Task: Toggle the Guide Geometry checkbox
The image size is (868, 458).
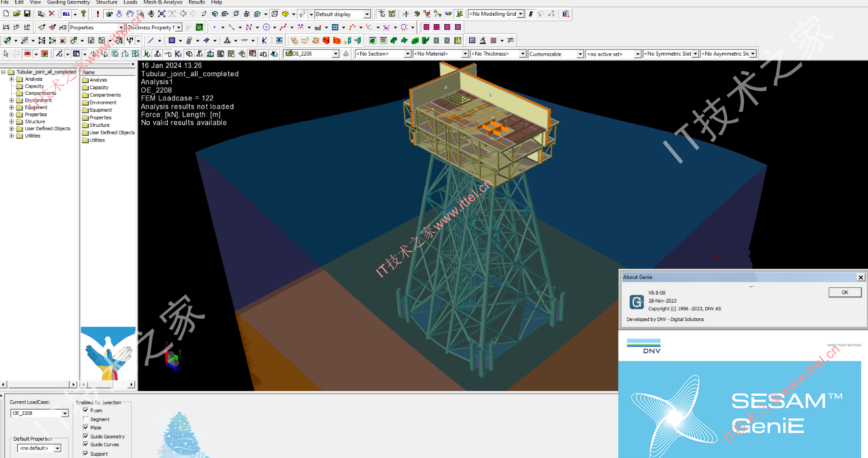Action: 86,436
